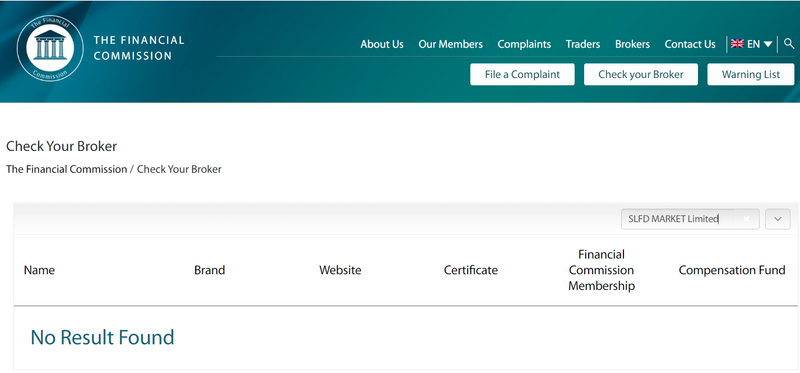Screen dimensions: 800x373
Task: Open the chevron dropdown beside the search box
Action: [x=778, y=219]
